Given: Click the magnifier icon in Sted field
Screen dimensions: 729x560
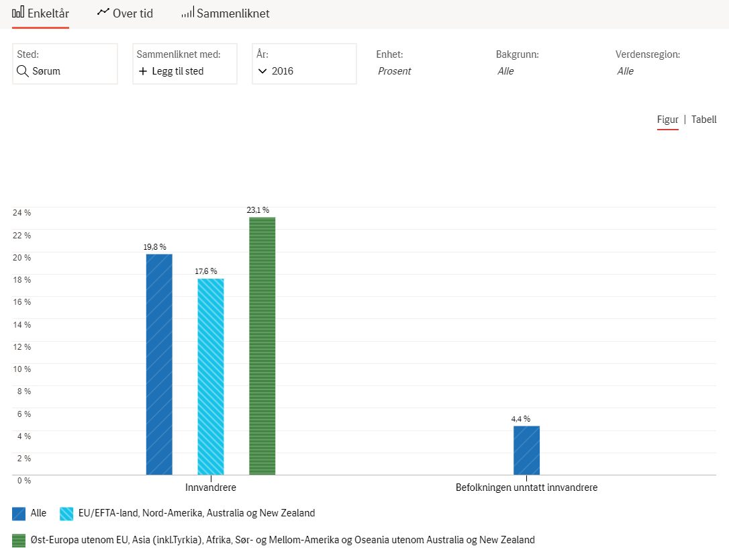Looking at the screenshot, I should [22, 71].
